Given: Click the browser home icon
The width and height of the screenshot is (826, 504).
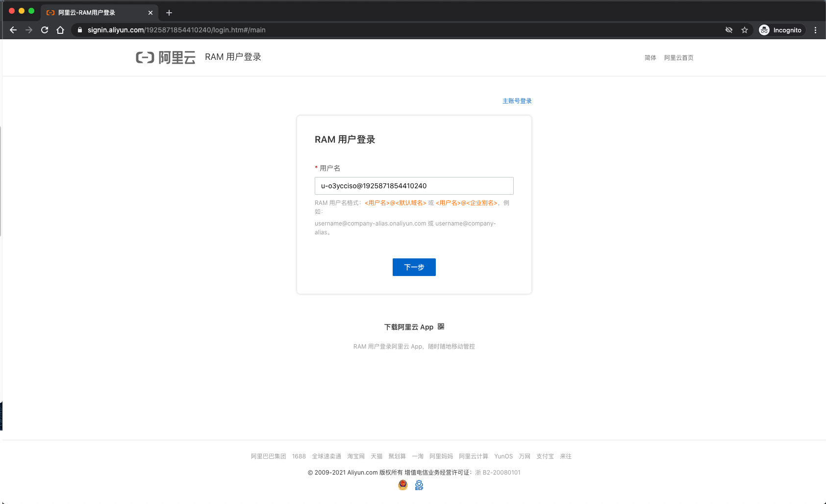Looking at the screenshot, I should 60,30.
